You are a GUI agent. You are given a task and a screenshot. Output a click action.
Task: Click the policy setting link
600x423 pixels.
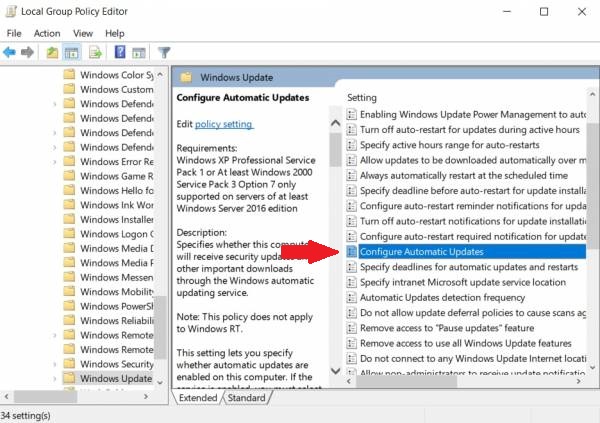tap(224, 124)
